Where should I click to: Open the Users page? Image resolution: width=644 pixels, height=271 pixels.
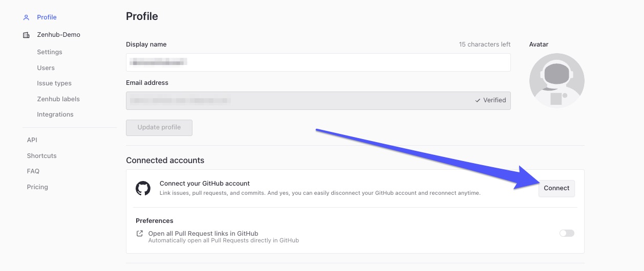(x=46, y=67)
